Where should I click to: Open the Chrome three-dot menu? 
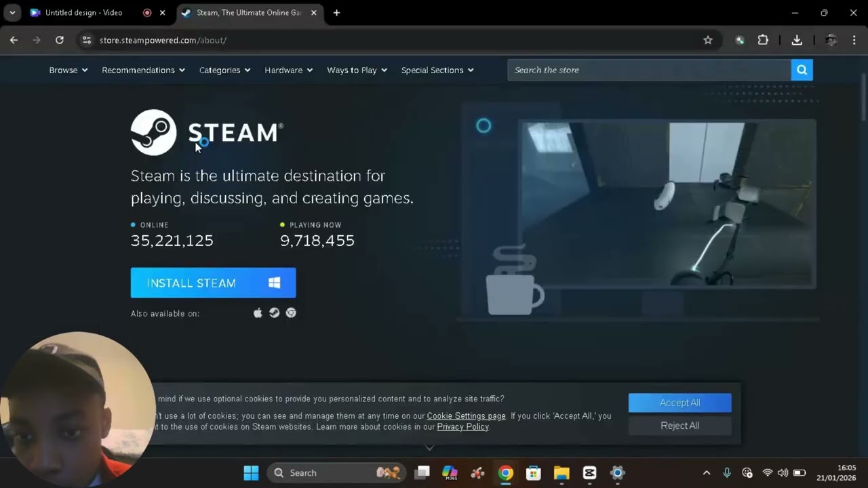854,40
